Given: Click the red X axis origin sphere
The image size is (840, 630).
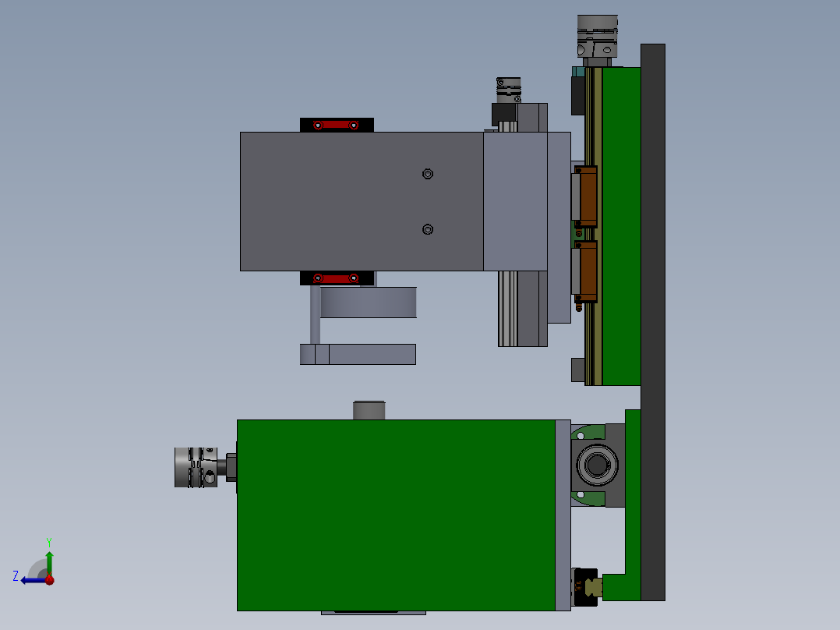Looking at the screenshot, I should point(50,579).
